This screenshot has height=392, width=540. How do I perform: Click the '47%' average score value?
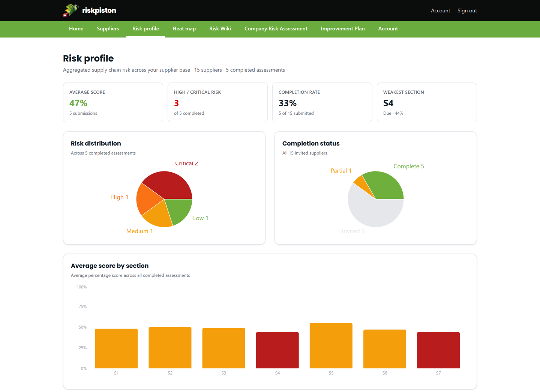click(78, 103)
